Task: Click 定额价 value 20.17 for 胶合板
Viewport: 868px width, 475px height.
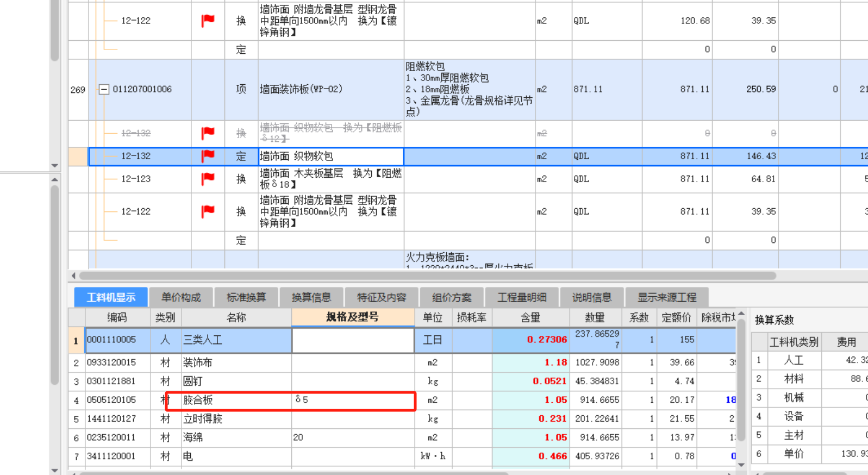Action: pyautogui.click(x=682, y=400)
